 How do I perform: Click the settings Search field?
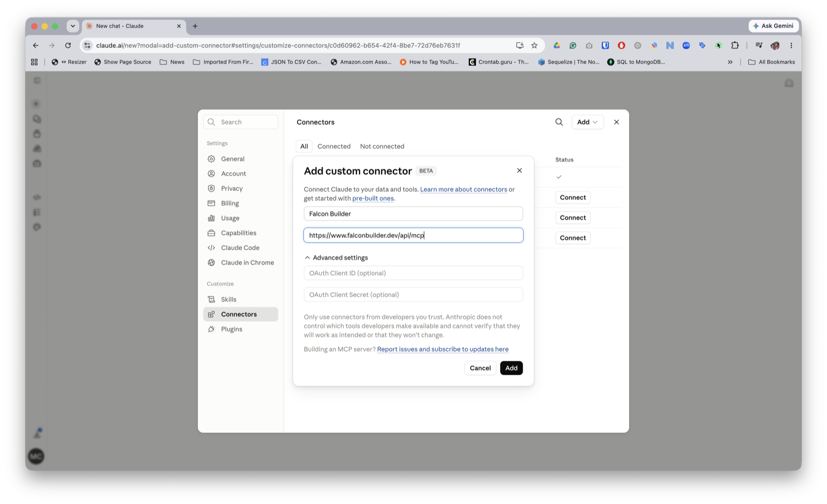pos(240,122)
